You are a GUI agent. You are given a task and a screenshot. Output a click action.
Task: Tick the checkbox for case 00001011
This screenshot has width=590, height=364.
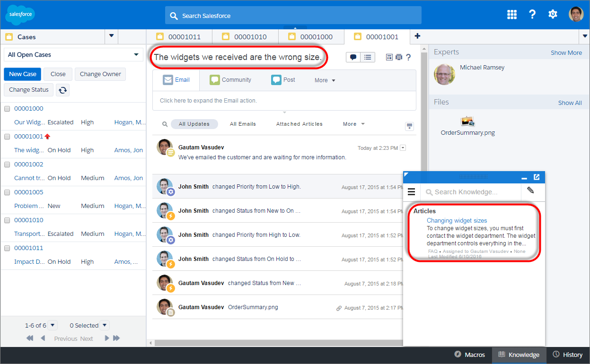[7, 248]
